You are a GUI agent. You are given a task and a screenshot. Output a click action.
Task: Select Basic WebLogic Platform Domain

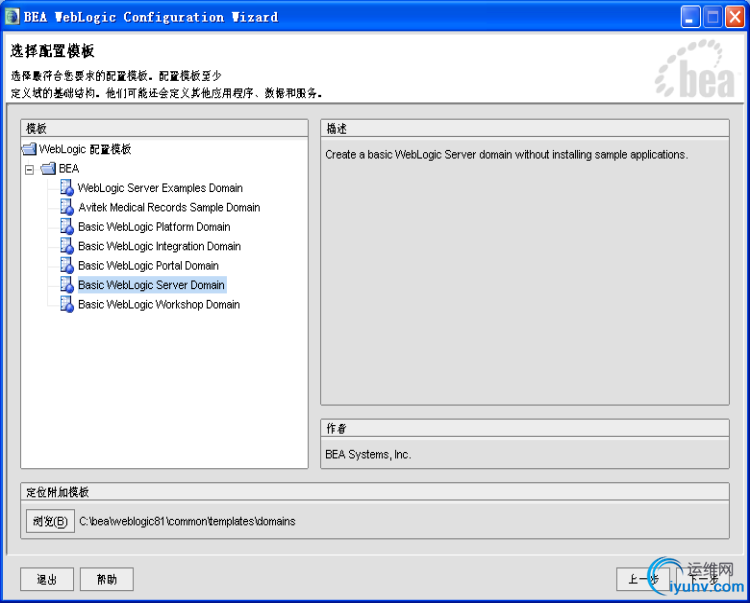pyautogui.click(x=154, y=227)
